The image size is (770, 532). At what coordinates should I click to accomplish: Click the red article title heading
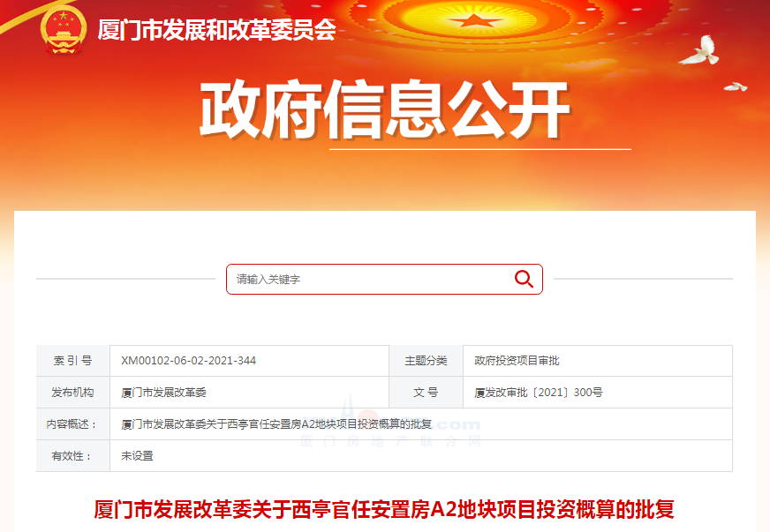pyautogui.click(x=384, y=509)
